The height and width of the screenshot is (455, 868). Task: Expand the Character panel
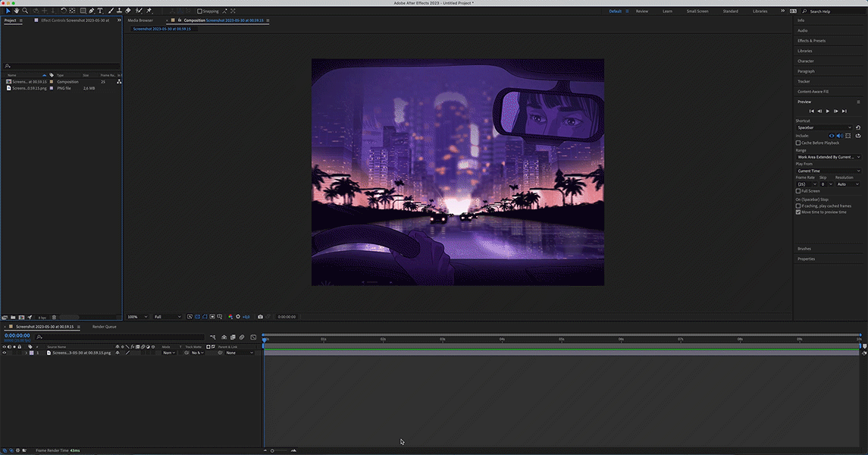pyautogui.click(x=805, y=61)
